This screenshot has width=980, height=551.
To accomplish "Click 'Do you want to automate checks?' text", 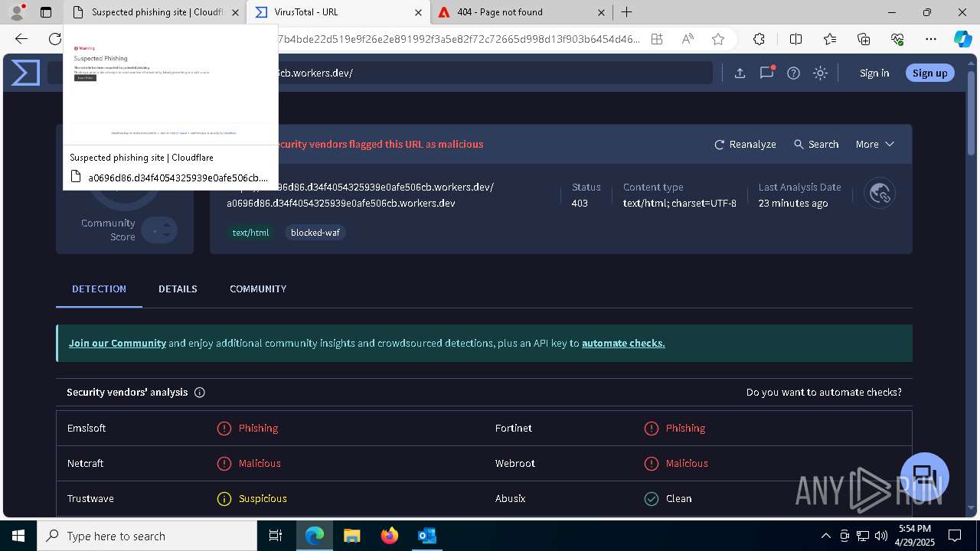I will click(x=824, y=393).
